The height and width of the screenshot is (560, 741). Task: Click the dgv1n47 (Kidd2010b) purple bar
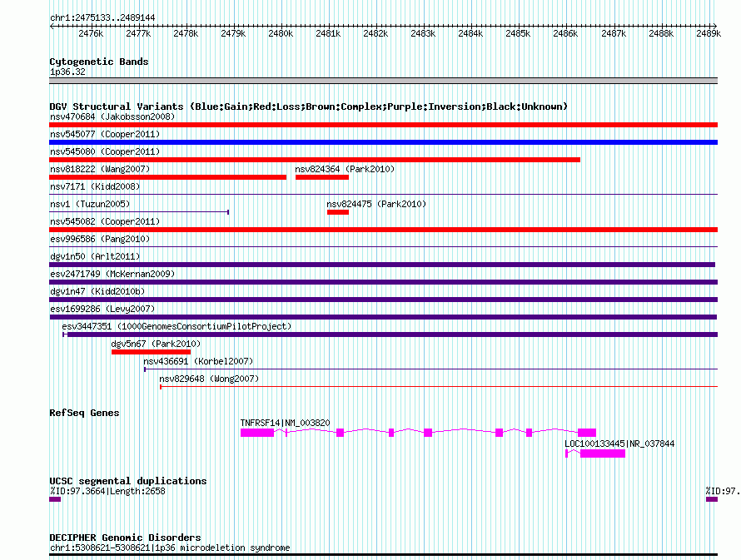tap(383, 300)
